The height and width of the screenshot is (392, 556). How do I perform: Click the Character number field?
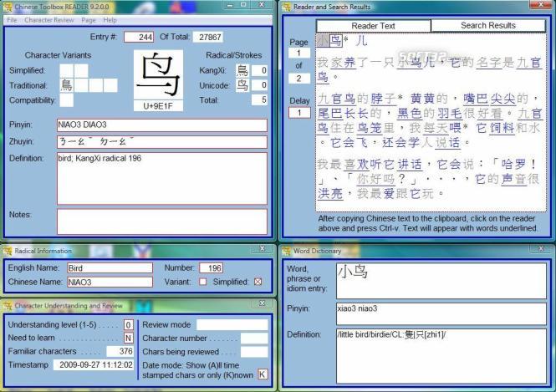pos(254,339)
